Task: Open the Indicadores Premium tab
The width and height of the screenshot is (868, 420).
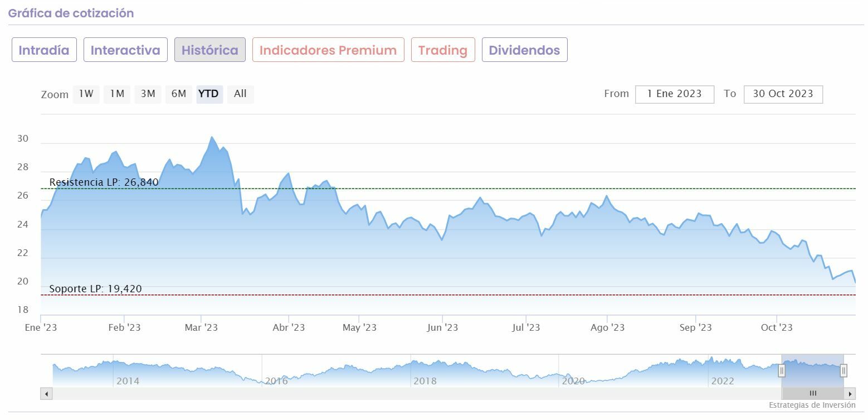Action: pyautogui.click(x=328, y=50)
